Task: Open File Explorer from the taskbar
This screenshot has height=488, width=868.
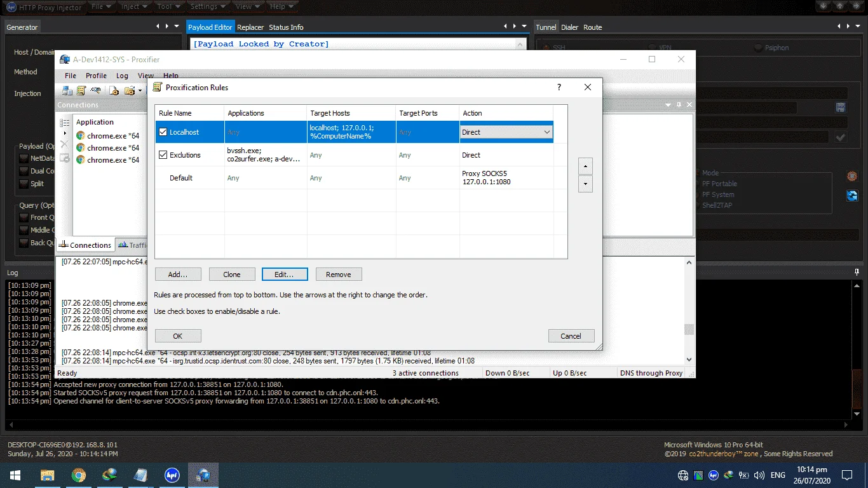Action: tap(47, 475)
